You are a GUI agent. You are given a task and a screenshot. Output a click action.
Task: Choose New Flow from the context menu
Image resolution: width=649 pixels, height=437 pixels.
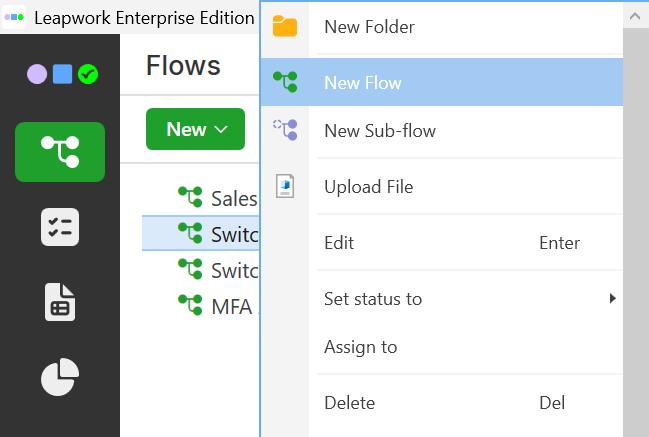[x=362, y=83]
